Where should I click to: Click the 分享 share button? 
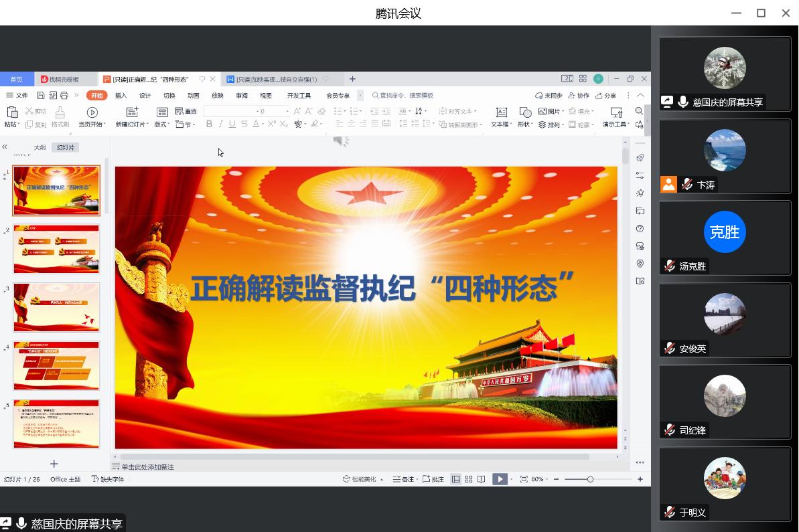tap(606, 96)
